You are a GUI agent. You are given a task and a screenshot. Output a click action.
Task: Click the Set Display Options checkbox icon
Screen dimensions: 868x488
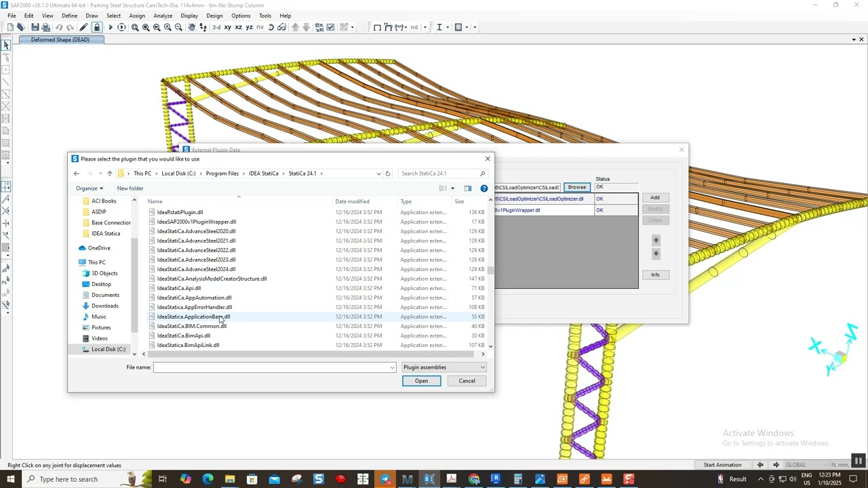(x=330, y=27)
